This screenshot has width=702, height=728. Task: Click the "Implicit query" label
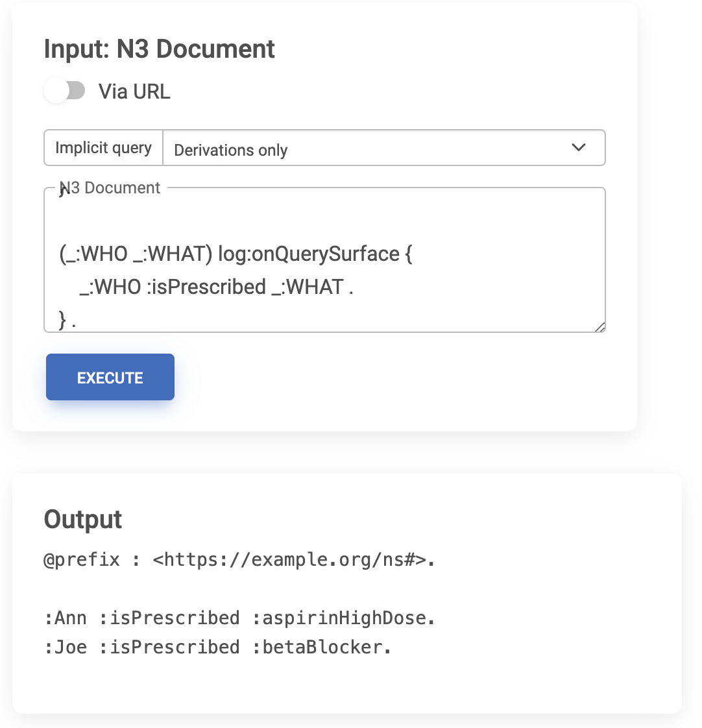coord(103,148)
